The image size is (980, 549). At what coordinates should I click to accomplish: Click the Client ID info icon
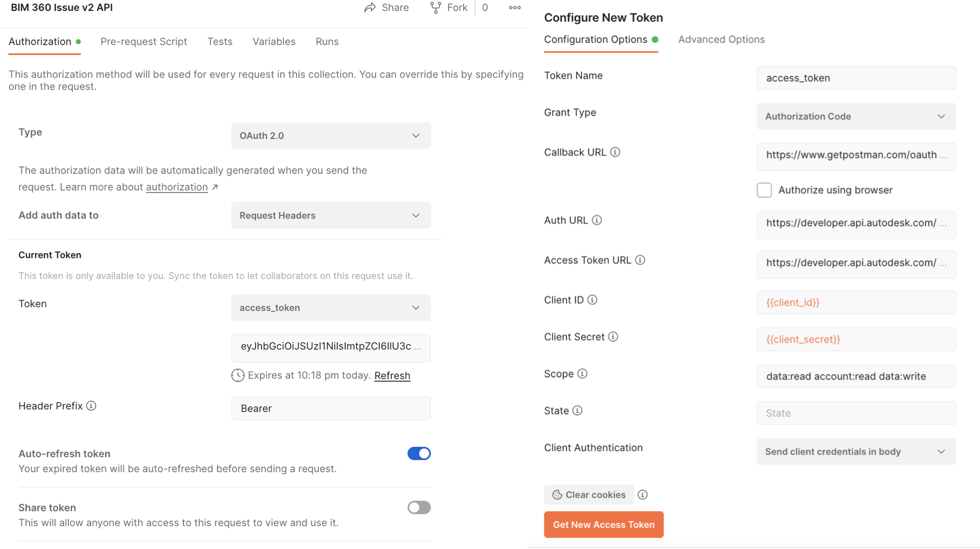(592, 300)
